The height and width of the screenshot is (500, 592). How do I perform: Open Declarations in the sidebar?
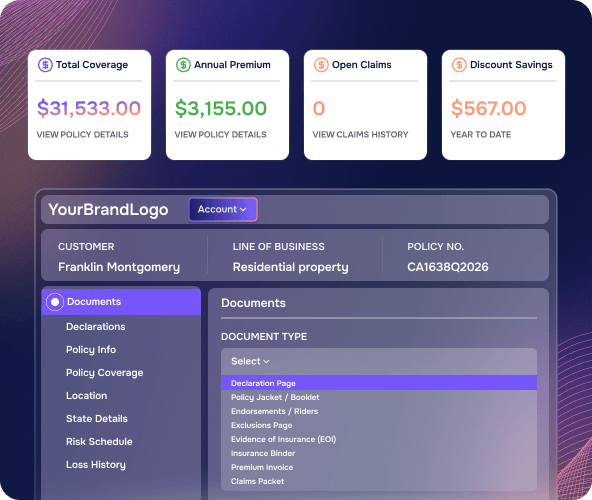[96, 327]
